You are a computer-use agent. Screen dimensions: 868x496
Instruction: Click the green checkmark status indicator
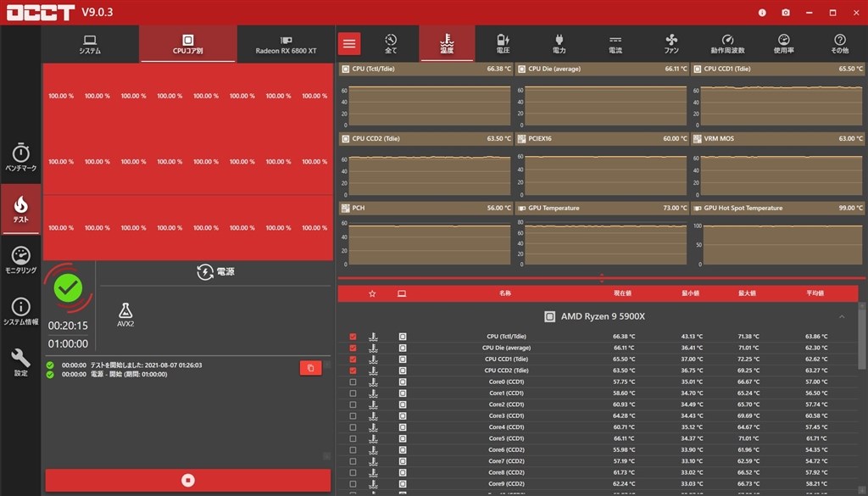point(68,288)
